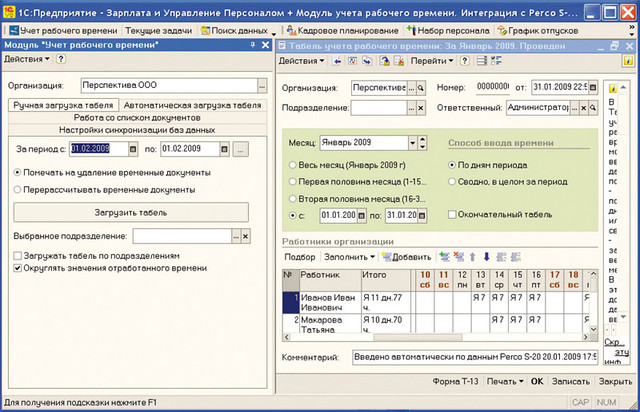Select Вторая половина месяца option
The image size is (640, 412).
(x=292, y=199)
